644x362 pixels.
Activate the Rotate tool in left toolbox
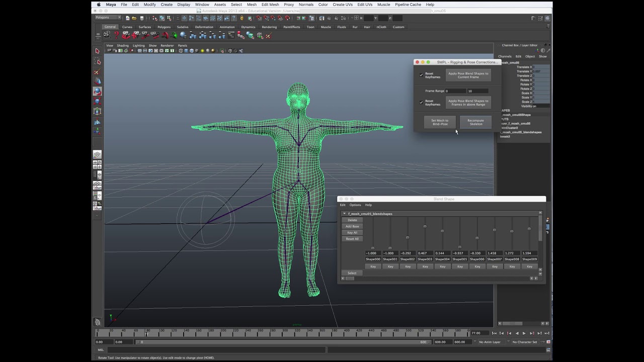pyautogui.click(x=97, y=91)
